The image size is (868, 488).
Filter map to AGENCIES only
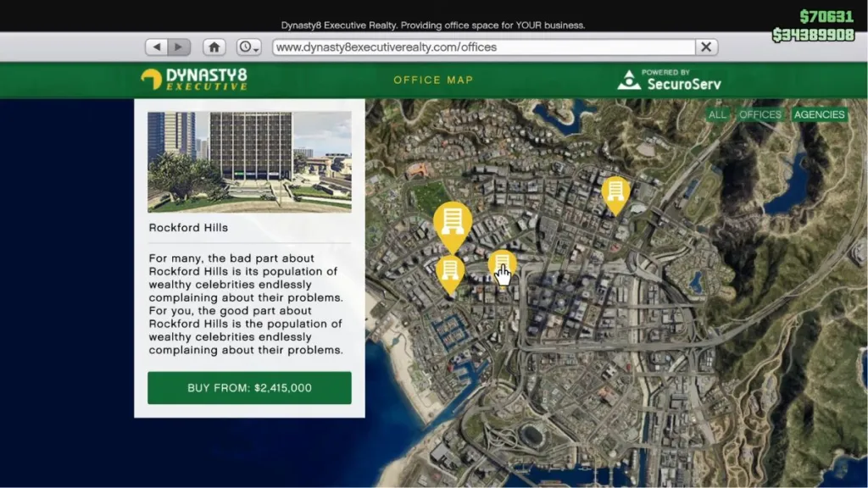tap(820, 114)
